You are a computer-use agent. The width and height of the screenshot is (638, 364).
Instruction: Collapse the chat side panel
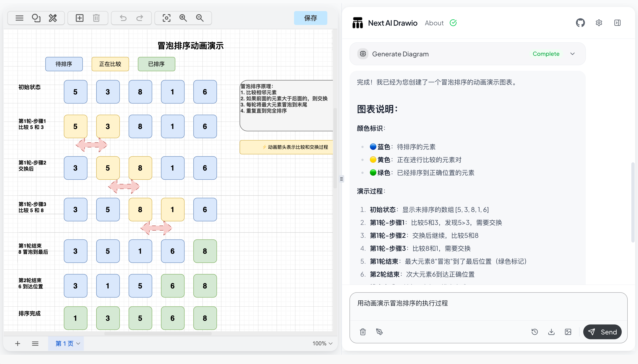617,23
